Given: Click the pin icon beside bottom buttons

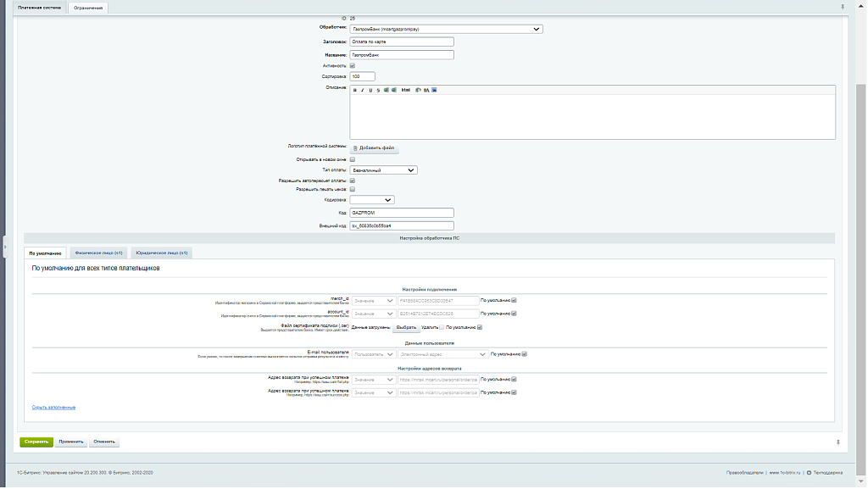Looking at the screenshot, I should tap(838, 442).
